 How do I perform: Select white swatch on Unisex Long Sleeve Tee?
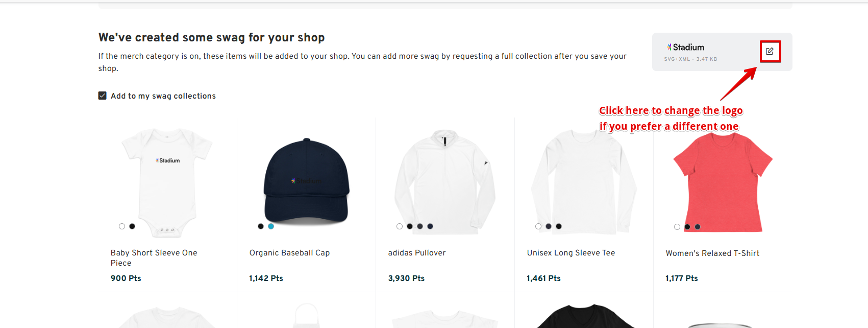click(538, 226)
